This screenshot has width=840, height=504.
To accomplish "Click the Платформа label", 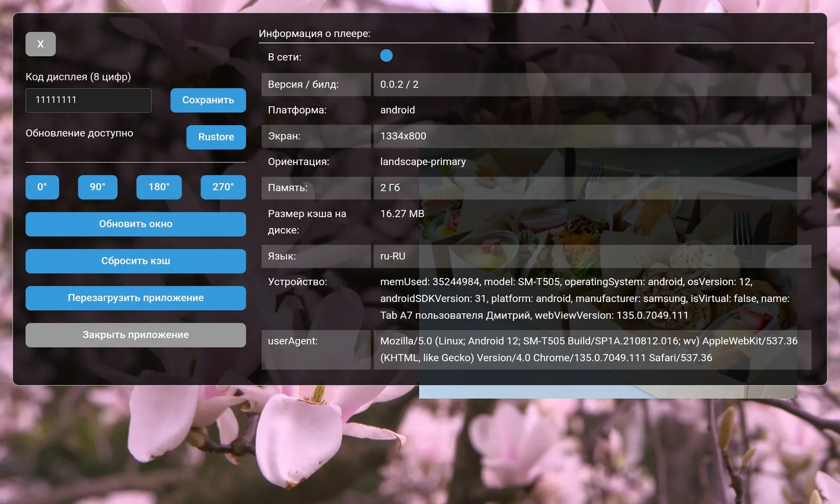I will tap(297, 110).
